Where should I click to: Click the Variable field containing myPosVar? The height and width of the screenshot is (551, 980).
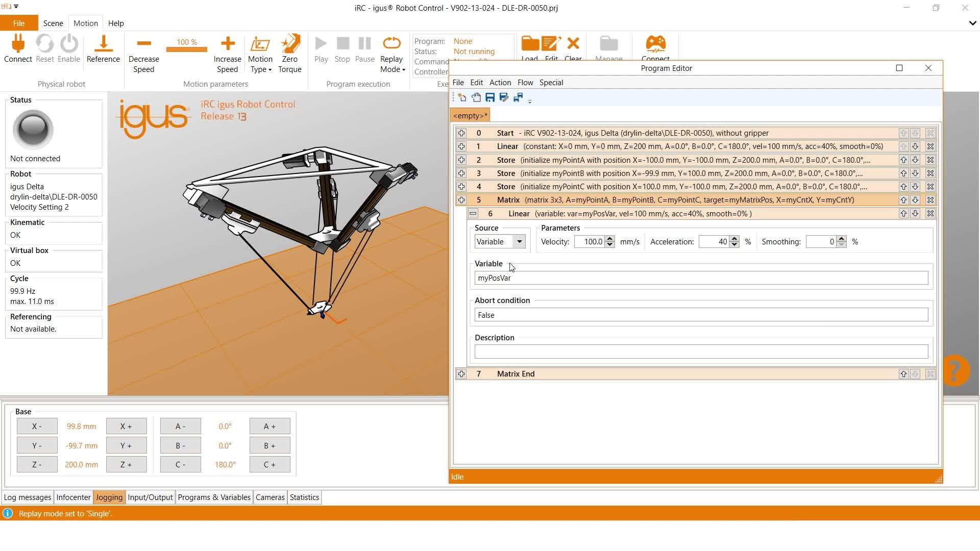pos(701,278)
